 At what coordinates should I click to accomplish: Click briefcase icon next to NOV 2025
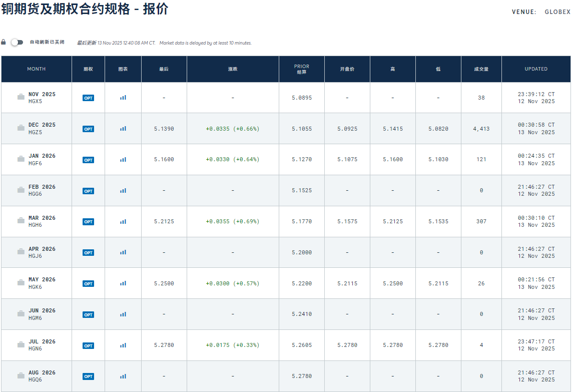pyautogui.click(x=21, y=98)
